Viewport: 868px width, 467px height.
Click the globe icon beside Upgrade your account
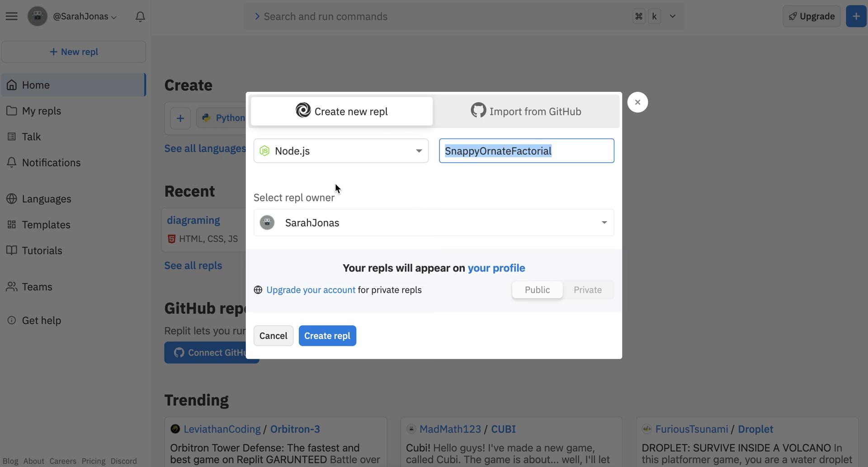click(x=258, y=290)
